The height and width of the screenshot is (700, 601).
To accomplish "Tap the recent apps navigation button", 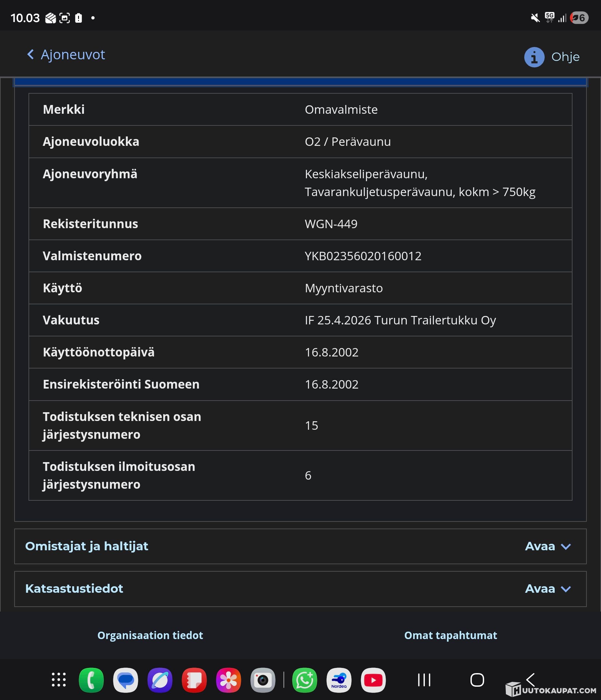I will 424,680.
